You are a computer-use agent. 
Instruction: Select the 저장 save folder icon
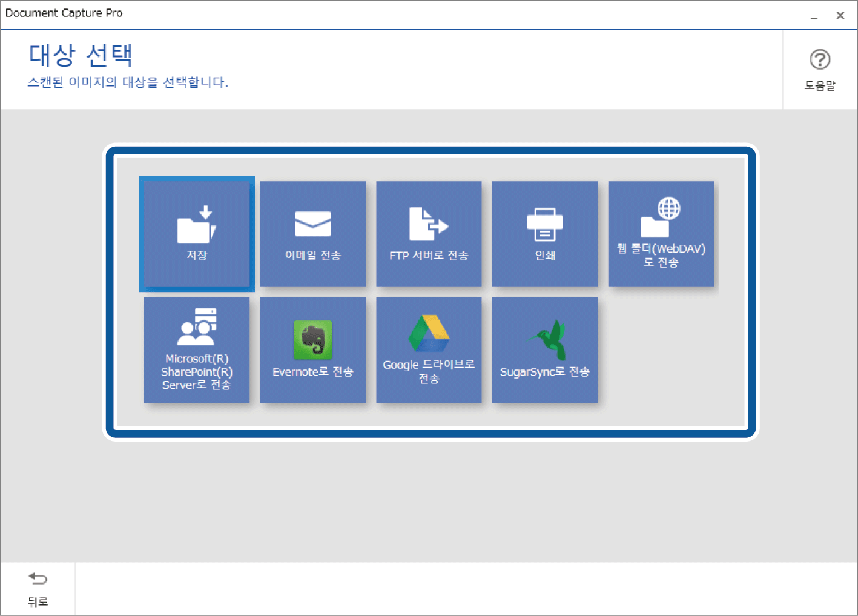click(196, 225)
